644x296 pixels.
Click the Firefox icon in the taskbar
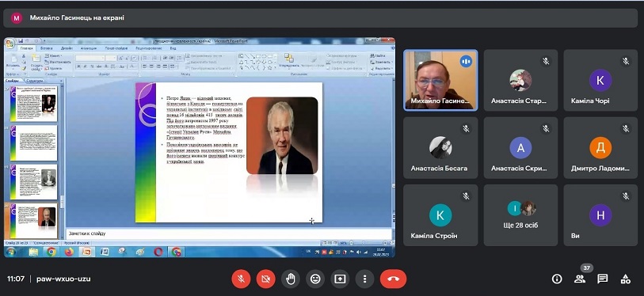pyautogui.click(x=69, y=252)
